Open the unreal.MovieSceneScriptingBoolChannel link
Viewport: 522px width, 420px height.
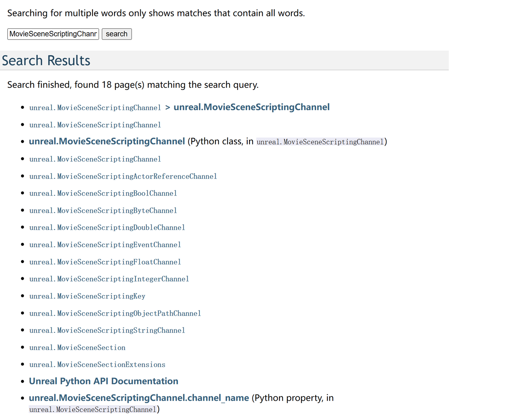point(103,194)
